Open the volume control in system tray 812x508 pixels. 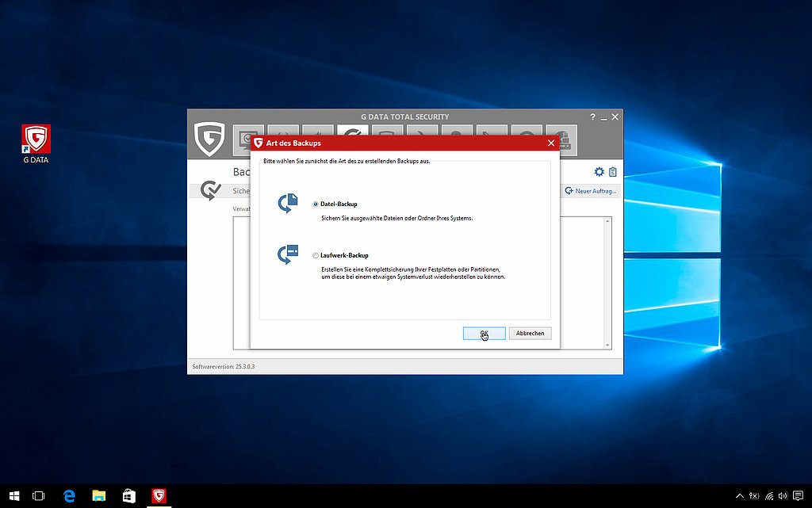(x=783, y=495)
